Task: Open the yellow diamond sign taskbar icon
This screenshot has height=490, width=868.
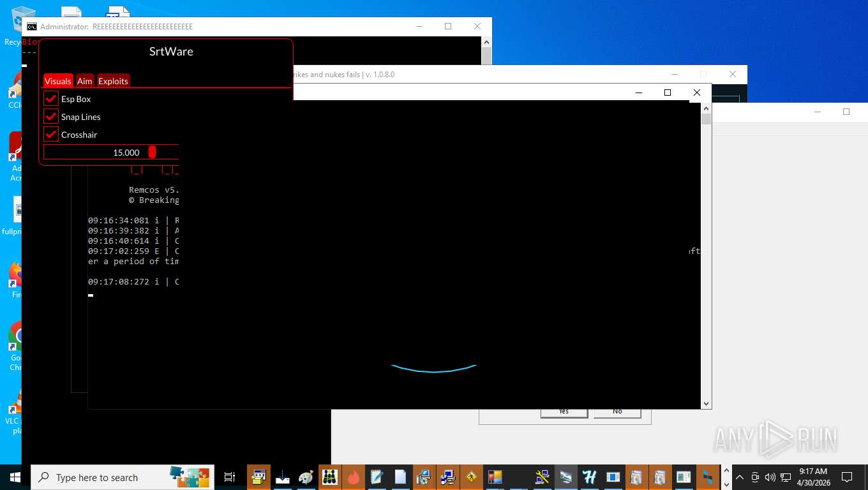Action: pos(471,477)
